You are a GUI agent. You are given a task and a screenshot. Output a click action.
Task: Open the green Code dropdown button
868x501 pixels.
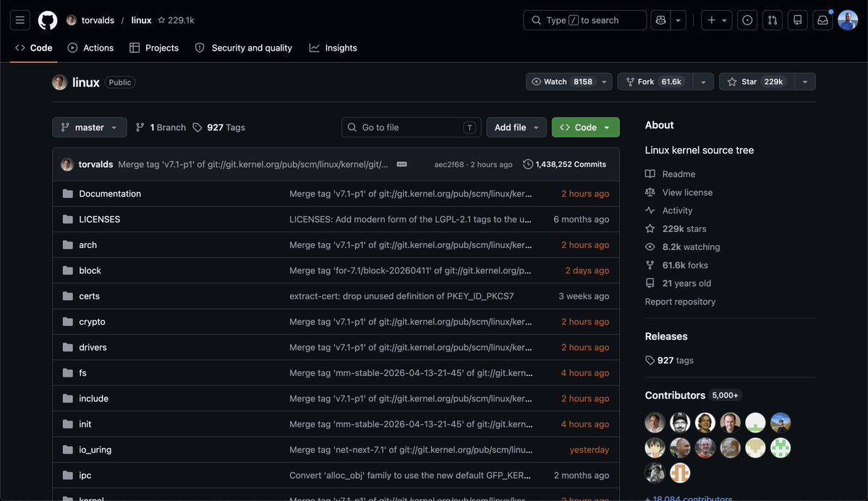(586, 127)
